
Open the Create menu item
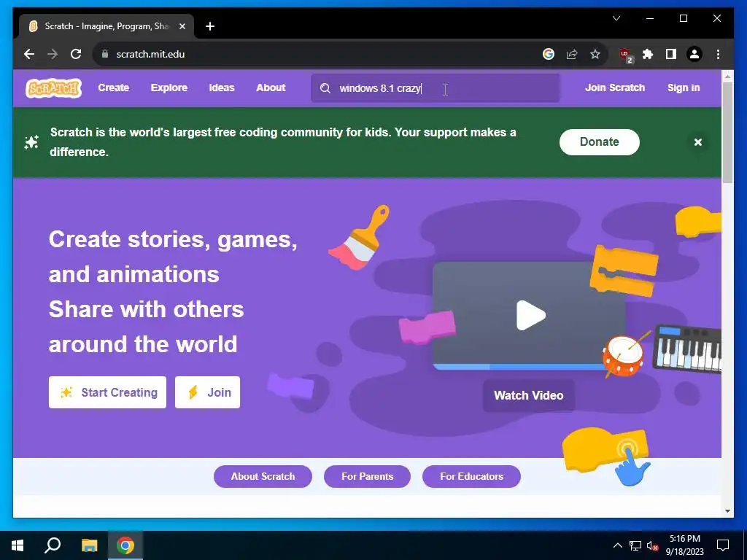pos(113,87)
